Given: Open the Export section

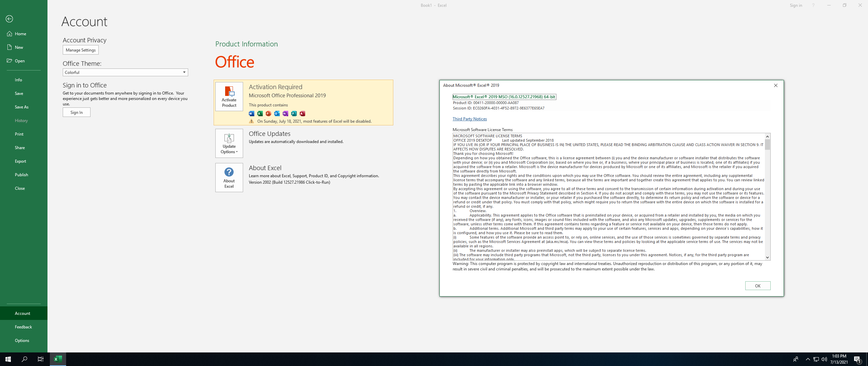Looking at the screenshot, I should pyautogui.click(x=24, y=161).
